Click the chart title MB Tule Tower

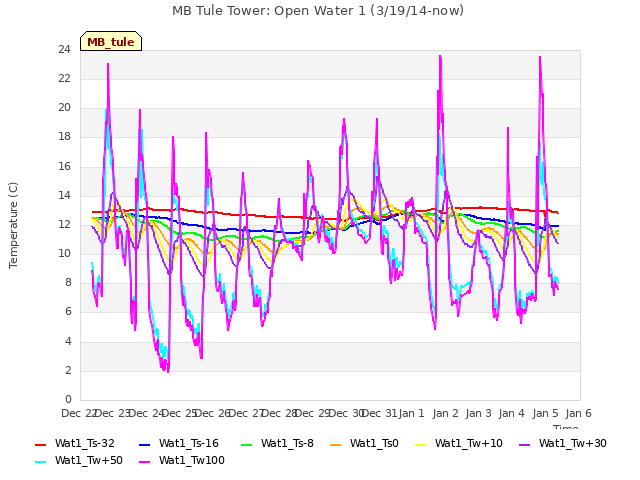point(318,11)
